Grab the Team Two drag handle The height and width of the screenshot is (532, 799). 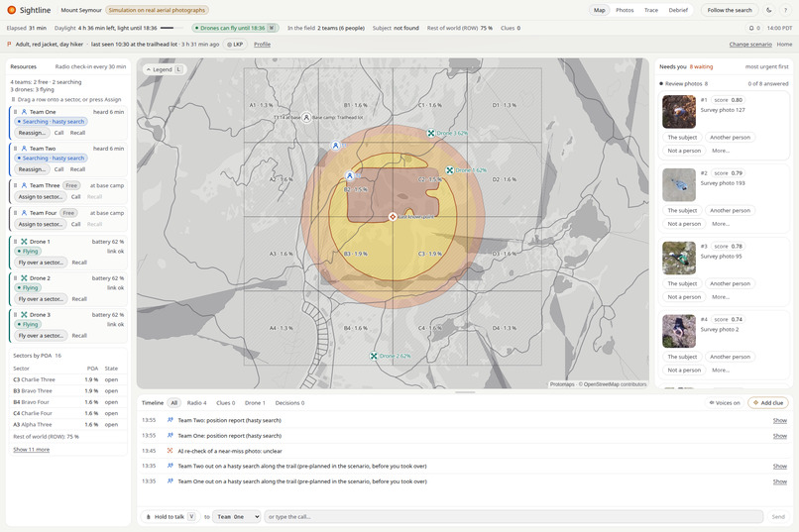pyautogui.click(x=15, y=149)
